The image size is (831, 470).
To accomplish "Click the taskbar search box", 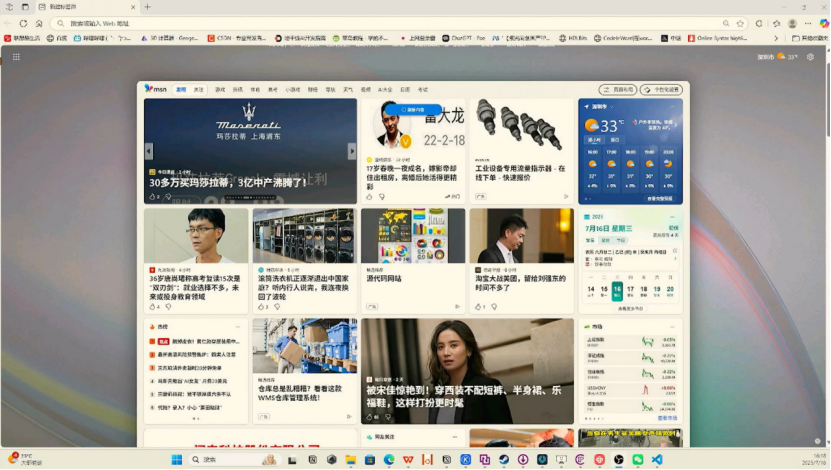I will [234, 459].
